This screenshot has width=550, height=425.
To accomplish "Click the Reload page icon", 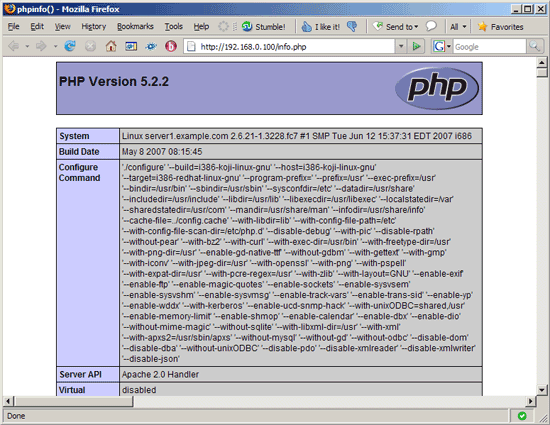I will pos(70,46).
